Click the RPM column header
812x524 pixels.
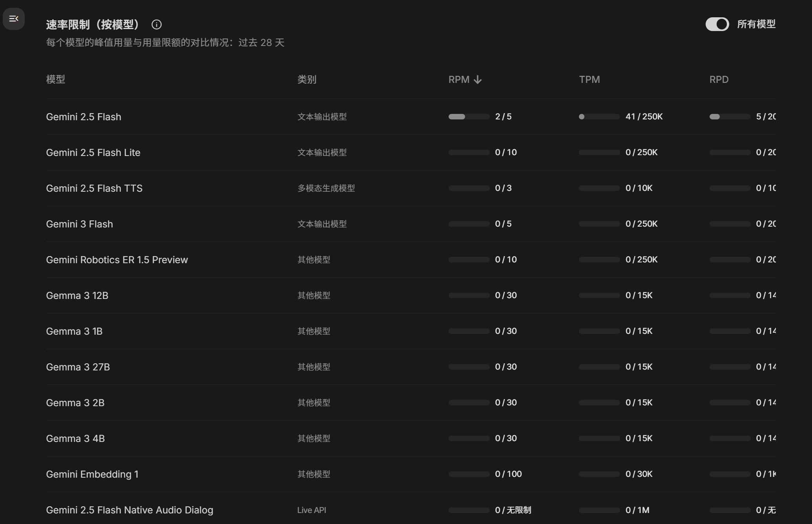(459, 79)
